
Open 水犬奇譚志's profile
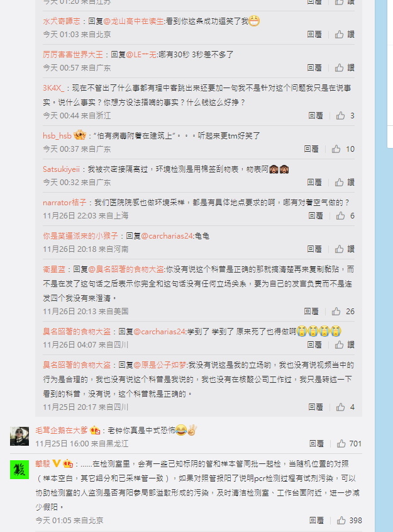tap(62, 21)
